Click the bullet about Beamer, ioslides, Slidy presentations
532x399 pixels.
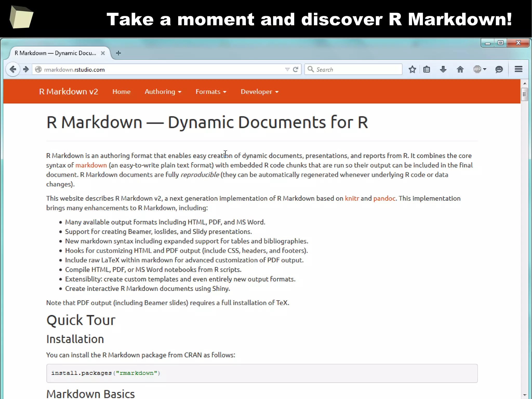158,232
